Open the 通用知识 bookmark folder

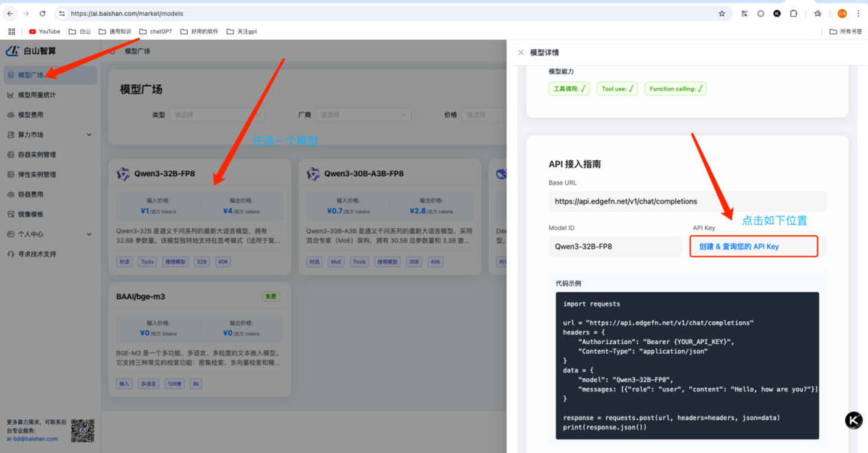click(x=114, y=32)
